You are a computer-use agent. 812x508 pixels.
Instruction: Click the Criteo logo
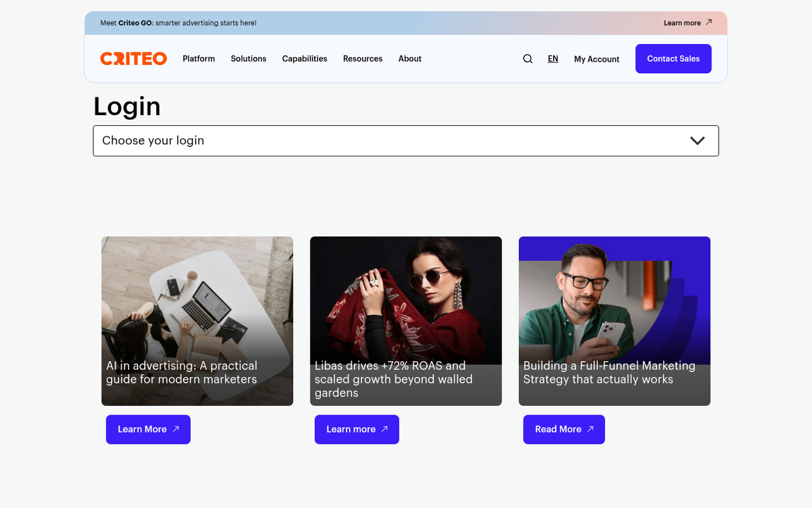pyautogui.click(x=133, y=58)
